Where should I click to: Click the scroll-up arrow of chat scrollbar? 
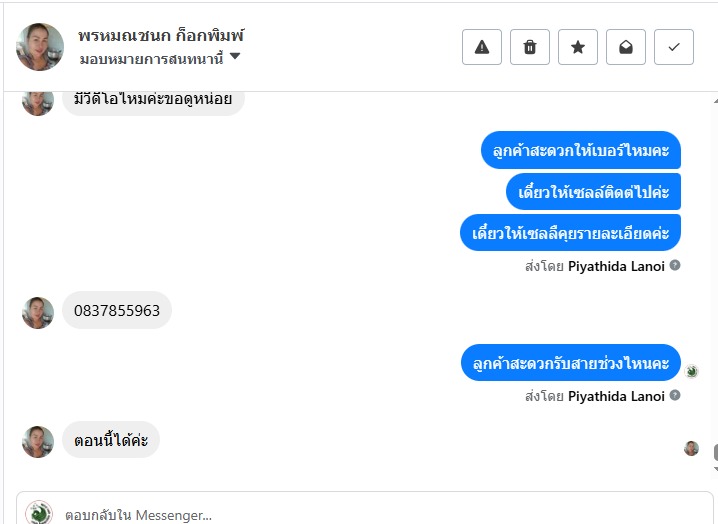click(x=714, y=99)
